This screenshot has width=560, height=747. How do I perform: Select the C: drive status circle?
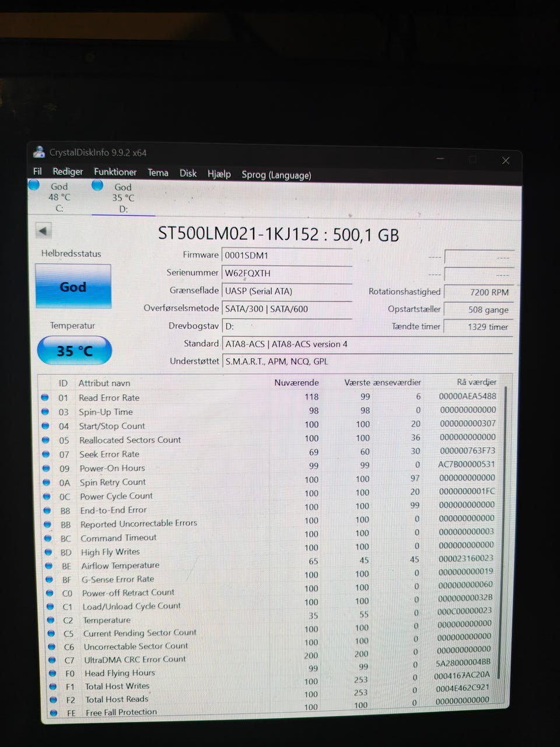34,185
